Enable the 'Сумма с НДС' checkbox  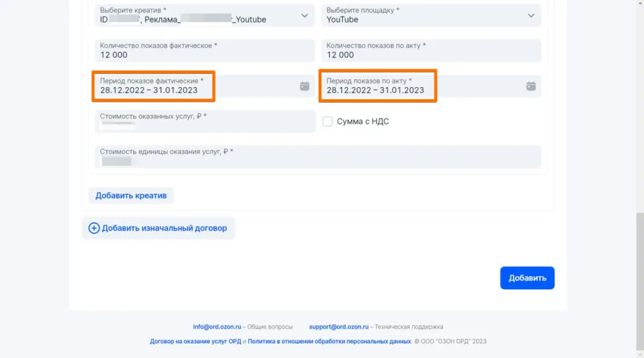(327, 121)
